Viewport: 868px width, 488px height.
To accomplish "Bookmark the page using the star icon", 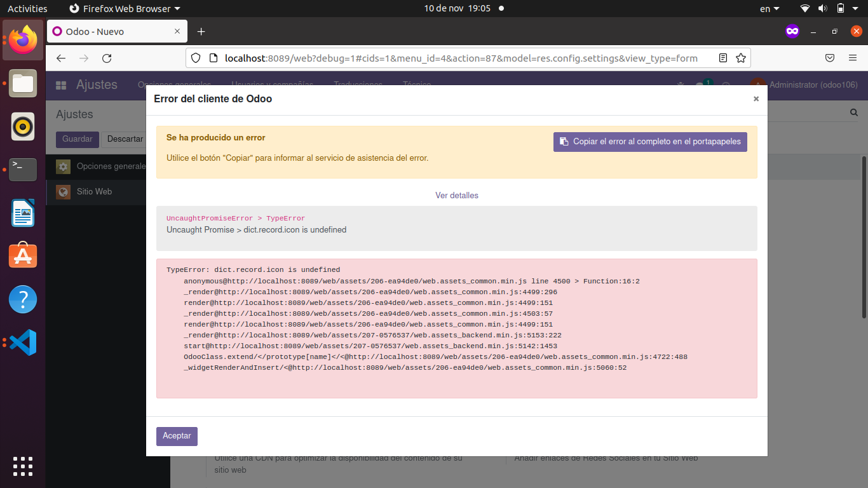I will [x=741, y=58].
